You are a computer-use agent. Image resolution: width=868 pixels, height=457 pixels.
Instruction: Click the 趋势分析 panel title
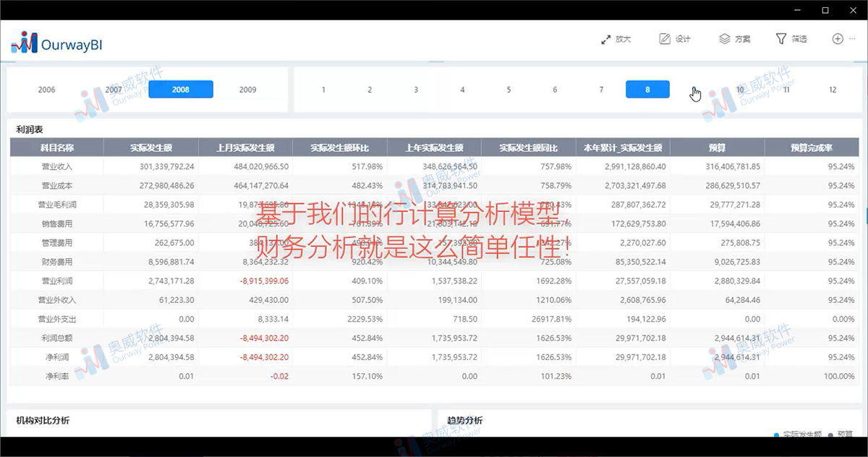[x=465, y=420]
